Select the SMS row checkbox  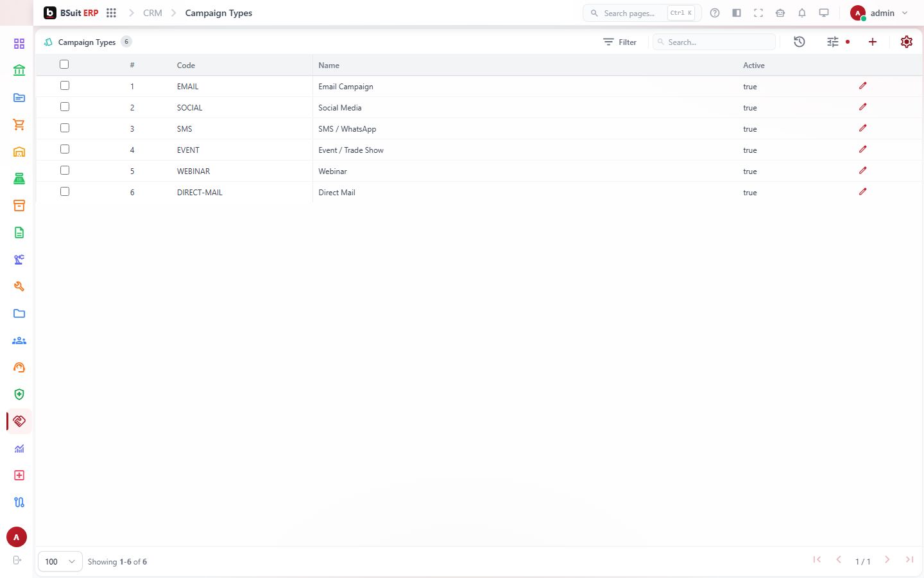pyautogui.click(x=65, y=128)
